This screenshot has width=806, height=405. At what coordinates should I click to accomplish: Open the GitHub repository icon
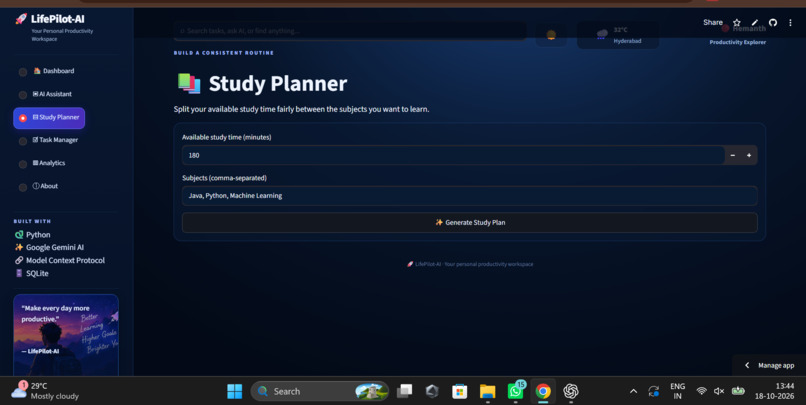pos(773,23)
